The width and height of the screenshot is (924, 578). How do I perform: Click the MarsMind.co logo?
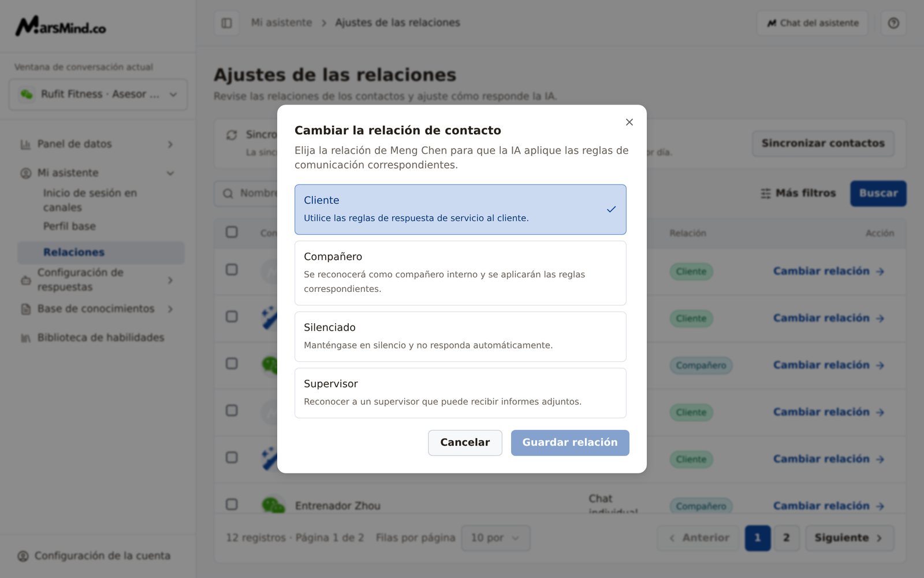(61, 26)
